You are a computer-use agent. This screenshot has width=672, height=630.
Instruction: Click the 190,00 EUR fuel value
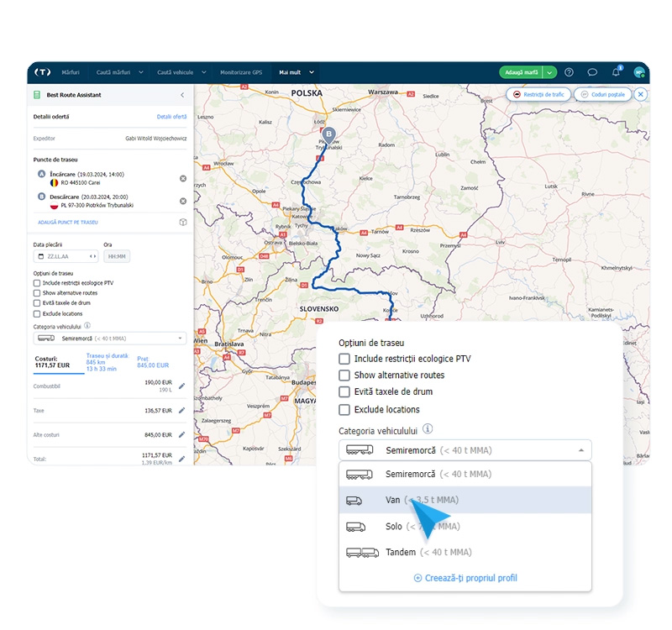(x=158, y=382)
